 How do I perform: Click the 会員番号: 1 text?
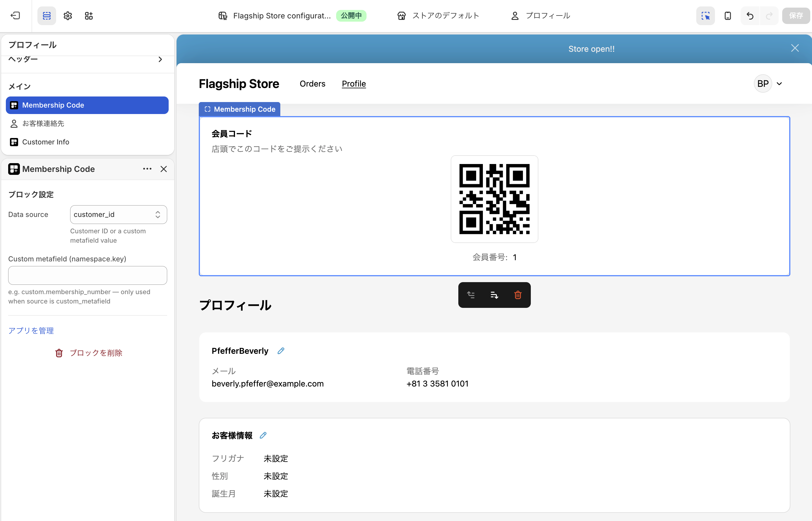click(494, 258)
